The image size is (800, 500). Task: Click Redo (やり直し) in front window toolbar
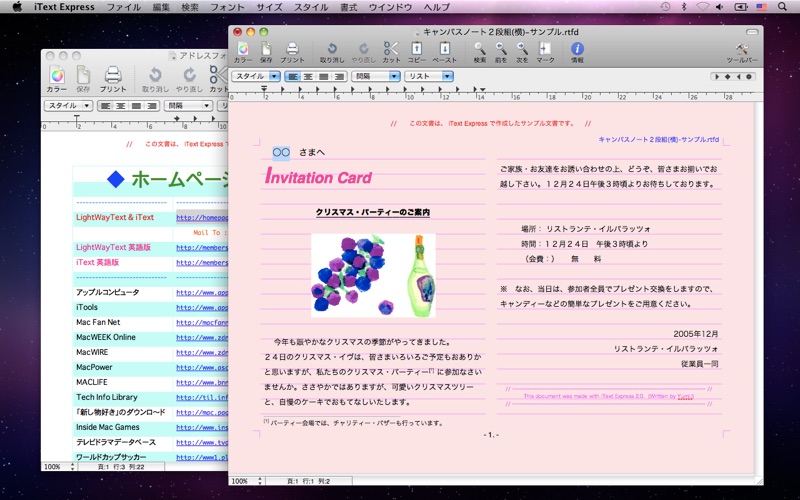click(x=364, y=52)
